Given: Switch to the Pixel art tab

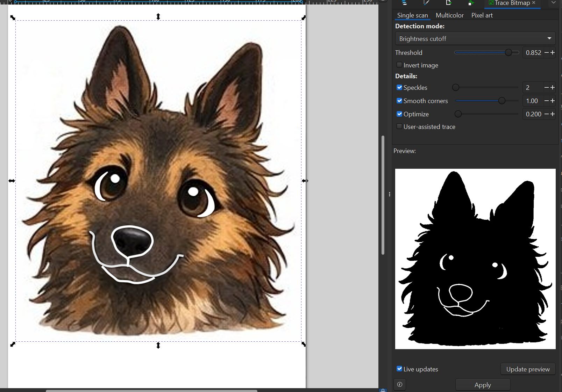Looking at the screenshot, I should coord(482,15).
